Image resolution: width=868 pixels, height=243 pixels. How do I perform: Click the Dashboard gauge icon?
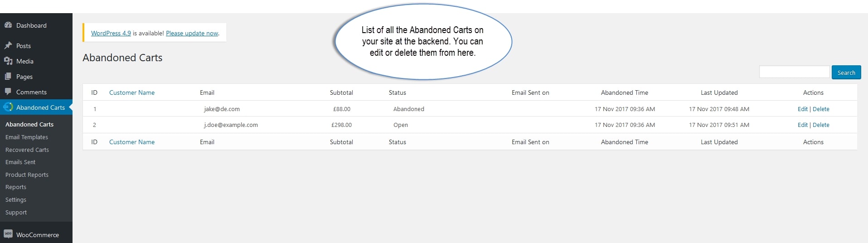(x=8, y=25)
